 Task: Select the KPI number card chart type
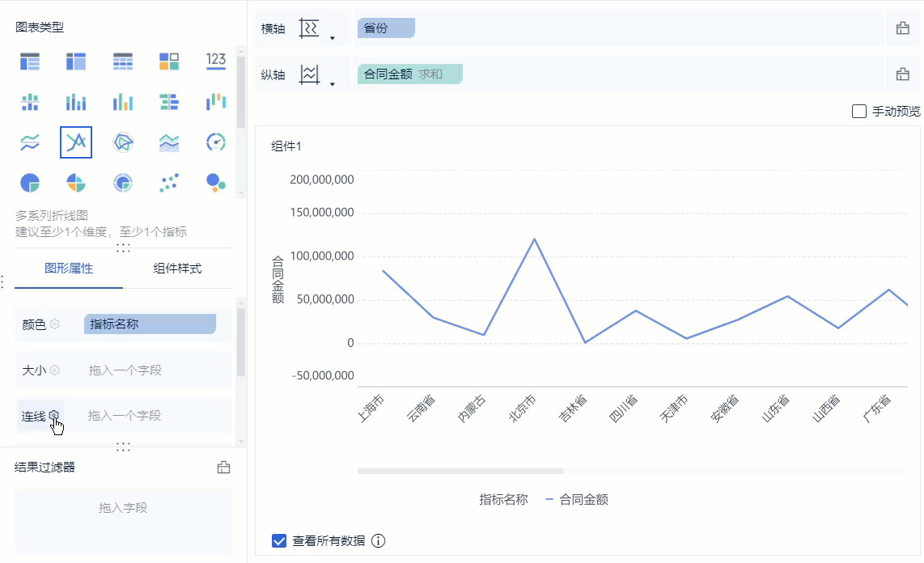(x=215, y=61)
